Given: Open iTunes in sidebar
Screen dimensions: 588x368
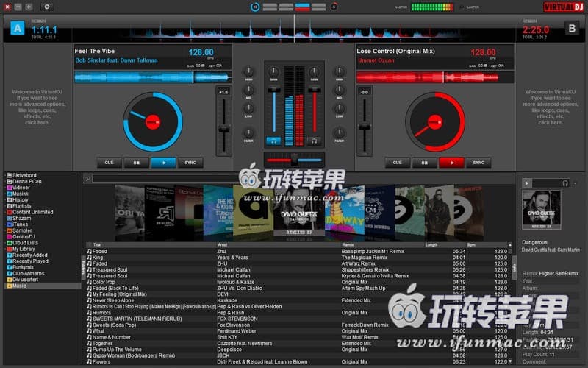Looking at the screenshot, I should (x=21, y=224).
